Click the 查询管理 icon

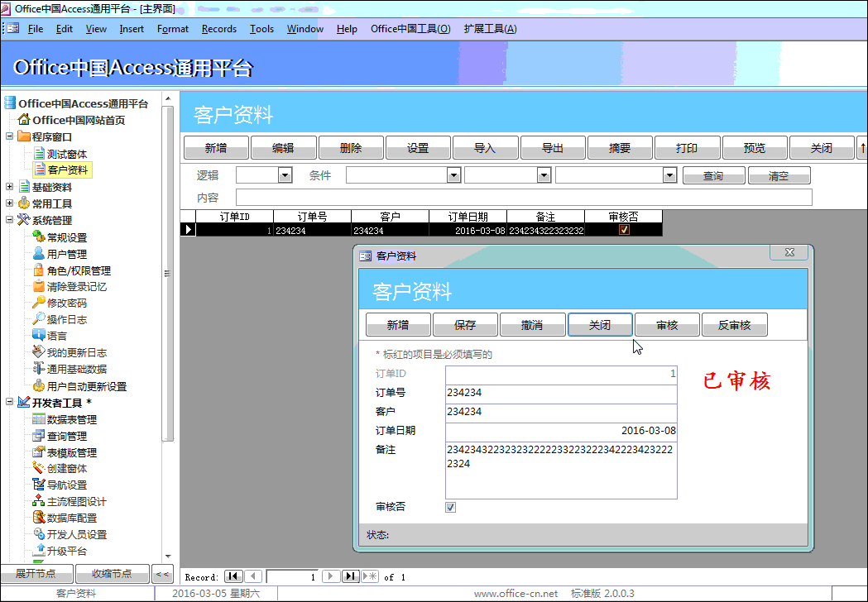coord(39,436)
